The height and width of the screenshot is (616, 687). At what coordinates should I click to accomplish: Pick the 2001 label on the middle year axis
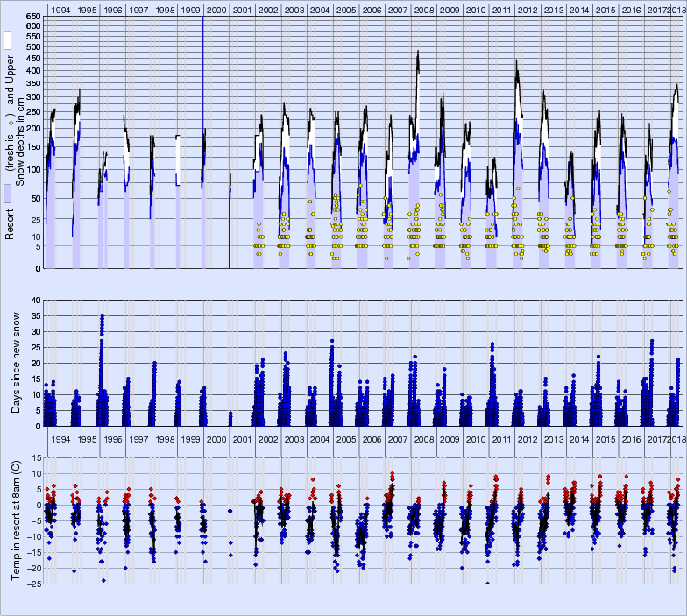click(243, 438)
